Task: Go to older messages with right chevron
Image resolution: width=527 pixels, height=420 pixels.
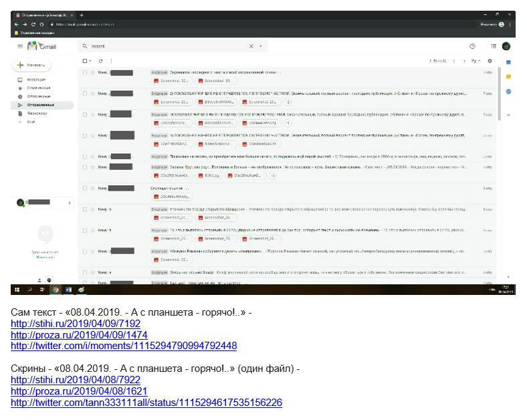Action: coord(465,61)
